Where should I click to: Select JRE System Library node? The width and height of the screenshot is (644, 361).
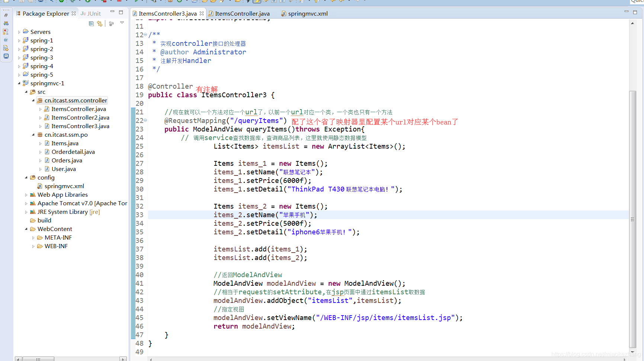(68, 212)
